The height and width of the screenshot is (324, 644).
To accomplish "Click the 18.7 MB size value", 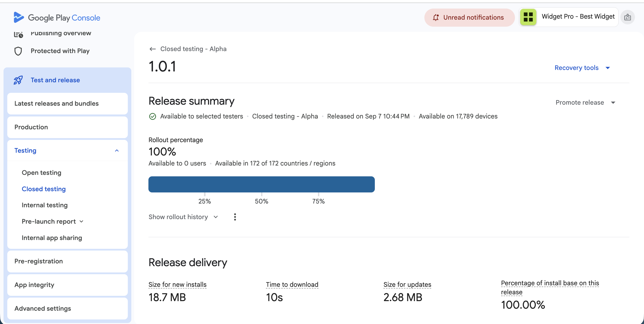I will pos(167,297).
